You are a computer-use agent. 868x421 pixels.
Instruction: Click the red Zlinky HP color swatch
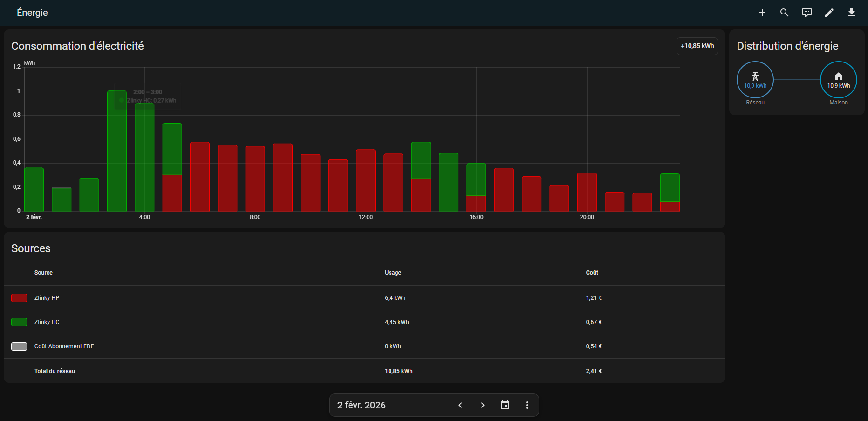point(19,298)
